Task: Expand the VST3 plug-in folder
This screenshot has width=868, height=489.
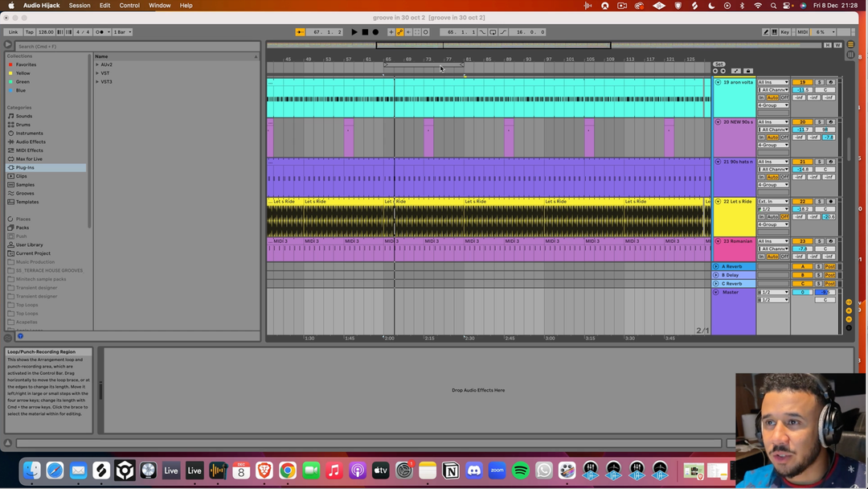Action: 98,81
